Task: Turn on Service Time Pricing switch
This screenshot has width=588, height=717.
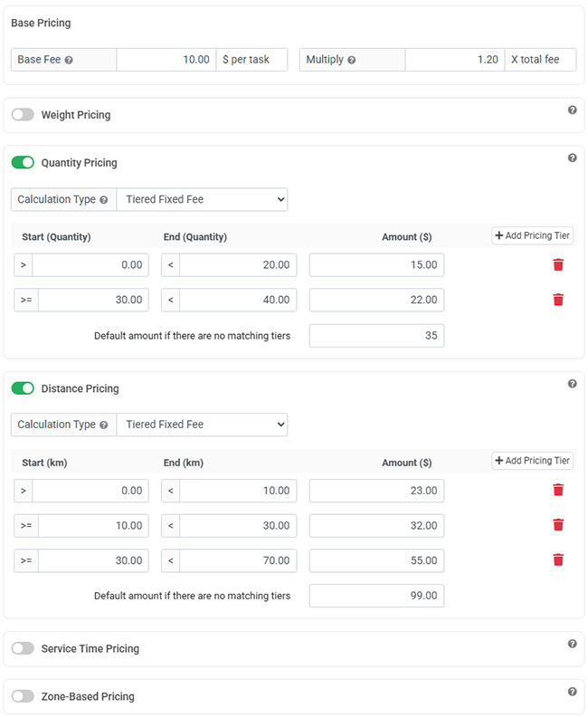Action: 23,648
